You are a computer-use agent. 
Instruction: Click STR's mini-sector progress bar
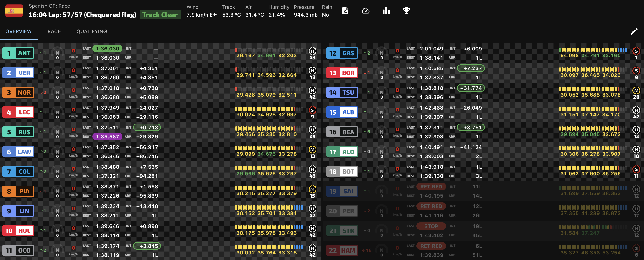tap(593, 227)
